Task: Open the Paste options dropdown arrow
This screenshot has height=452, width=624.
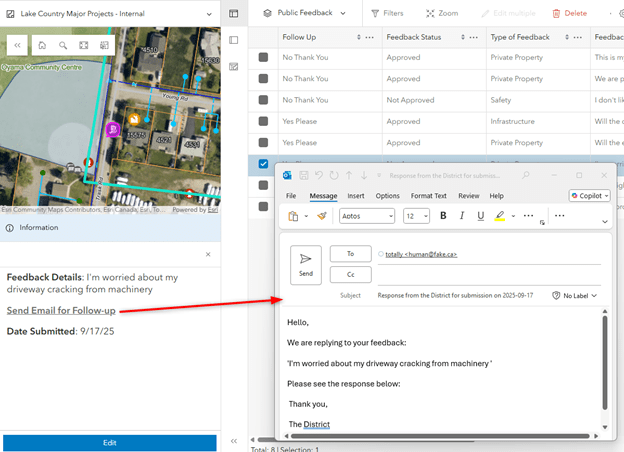Action: (x=306, y=216)
